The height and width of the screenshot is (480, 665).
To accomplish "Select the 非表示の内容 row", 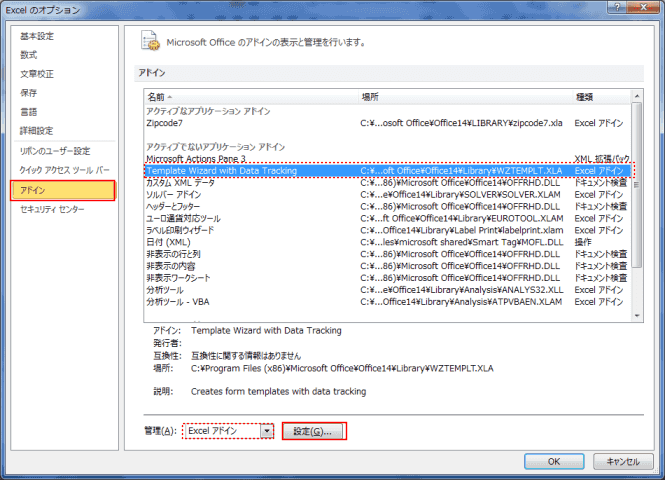I will 388,266.
